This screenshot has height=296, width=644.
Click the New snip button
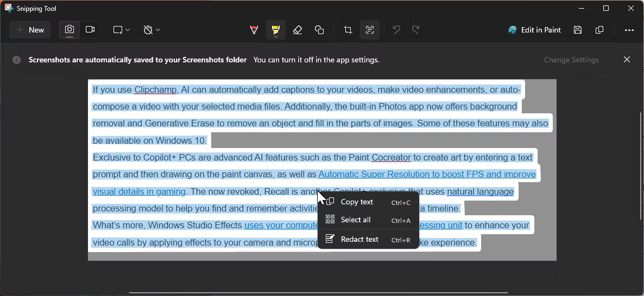click(30, 30)
